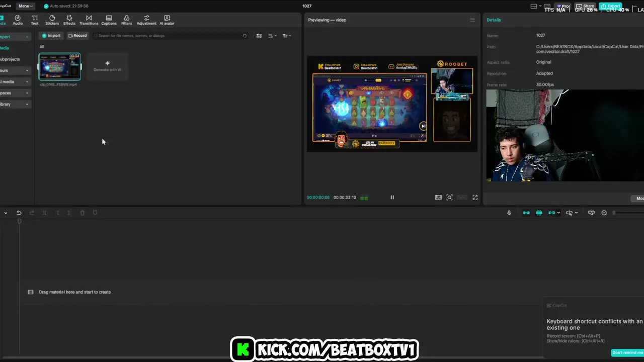
Task: Open the Effects tab
Action: pos(69,20)
